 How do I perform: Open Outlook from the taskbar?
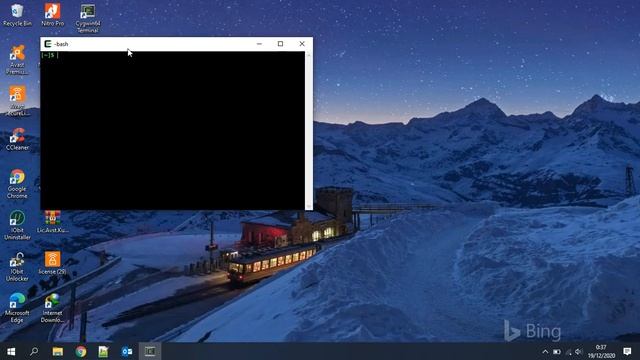coord(127,351)
